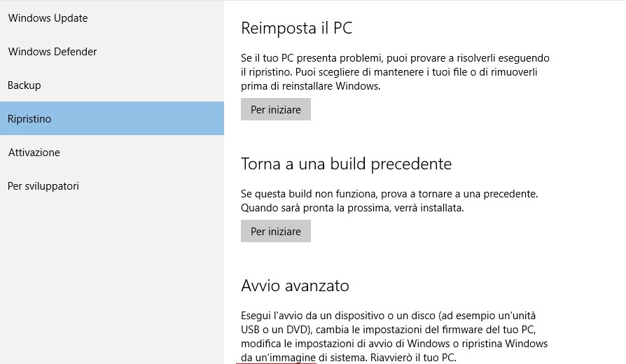Viewport: 626px width, 364px height.
Task: Select Windows Defender in the sidebar
Action: (53, 52)
